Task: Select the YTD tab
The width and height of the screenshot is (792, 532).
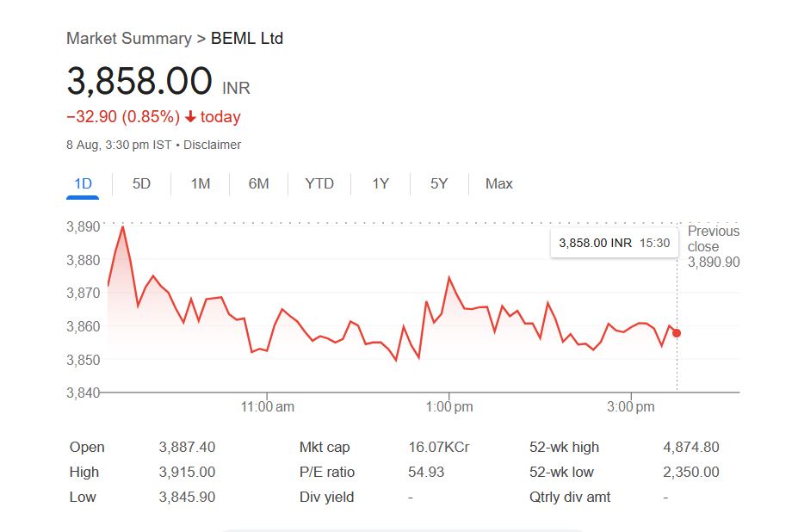Action: pos(319,183)
